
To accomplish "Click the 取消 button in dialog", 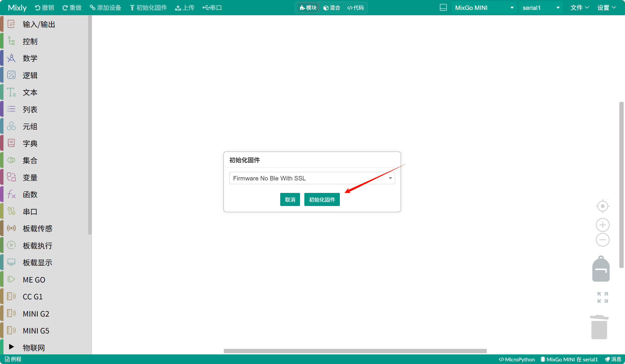I will coord(290,200).
